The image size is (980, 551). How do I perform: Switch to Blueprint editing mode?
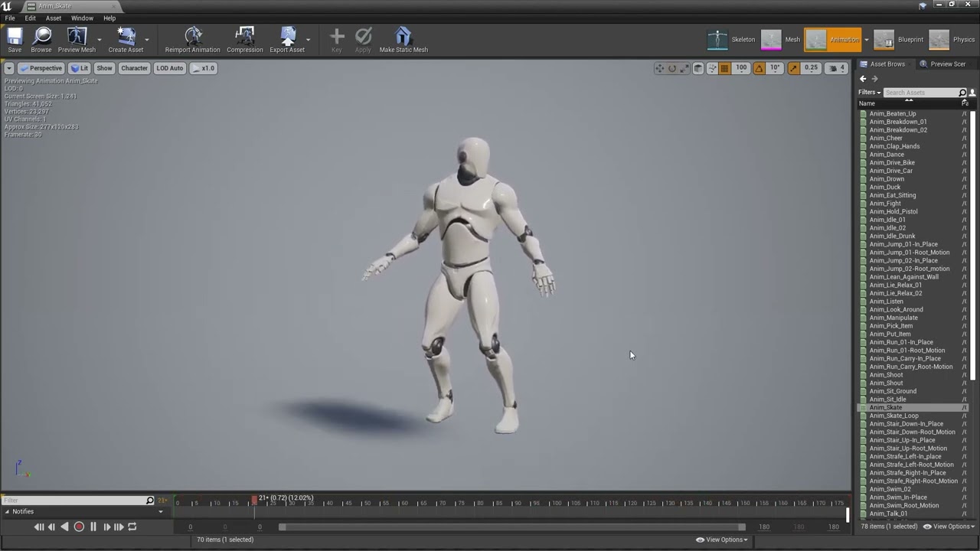[899, 40]
